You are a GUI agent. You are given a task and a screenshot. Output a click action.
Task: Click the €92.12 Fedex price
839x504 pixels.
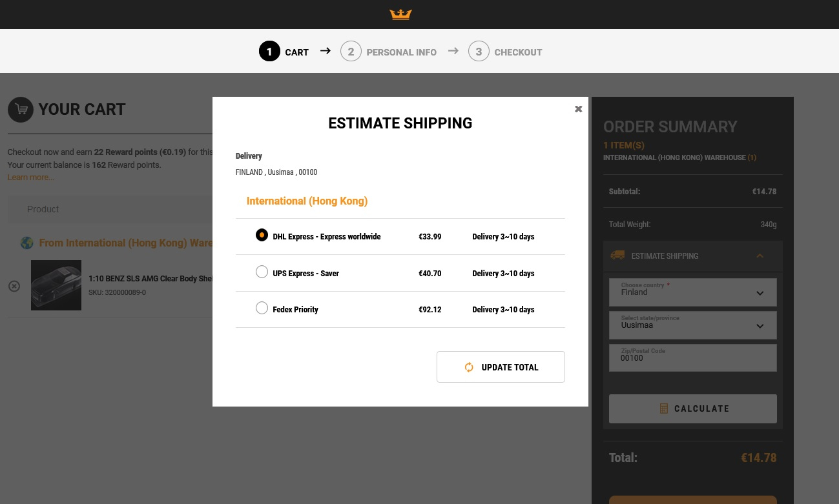[x=430, y=310]
